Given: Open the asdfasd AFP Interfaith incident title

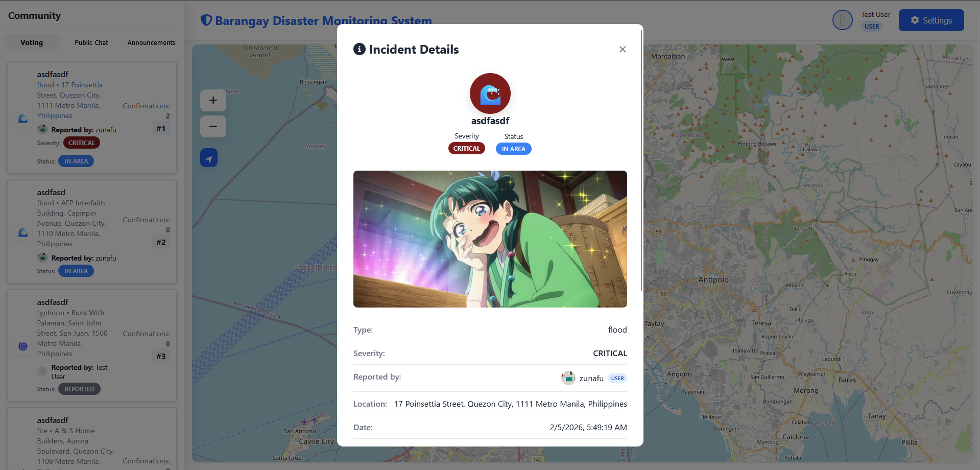Looking at the screenshot, I should [x=51, y=192].
